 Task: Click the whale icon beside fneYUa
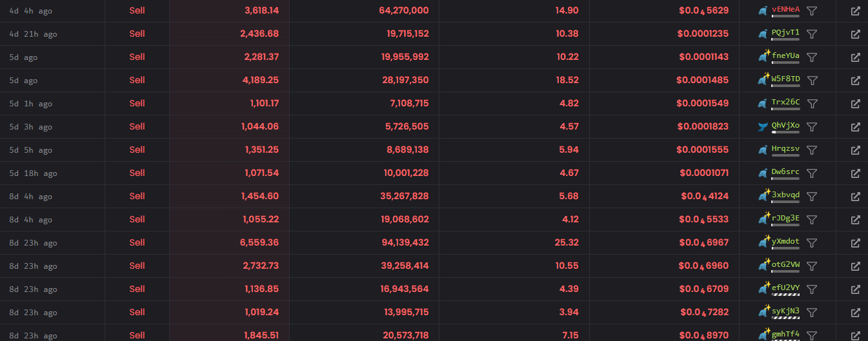pos(764,56)
